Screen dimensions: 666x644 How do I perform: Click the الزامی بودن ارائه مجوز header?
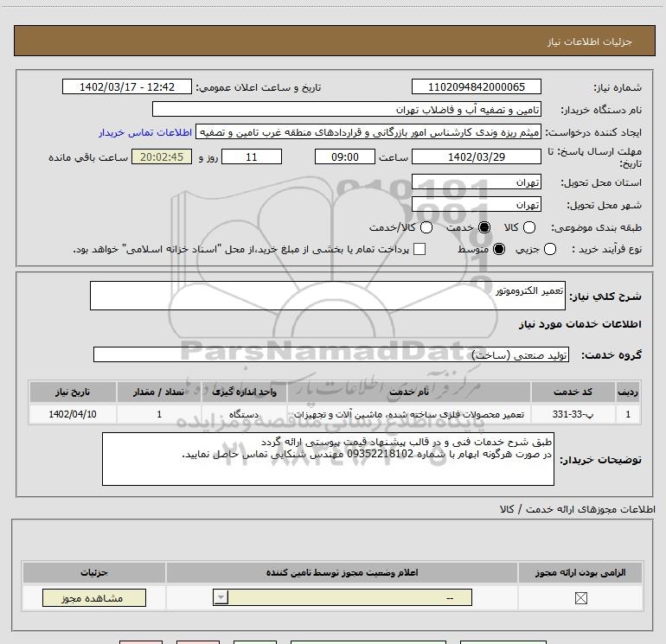pos(580,572)
